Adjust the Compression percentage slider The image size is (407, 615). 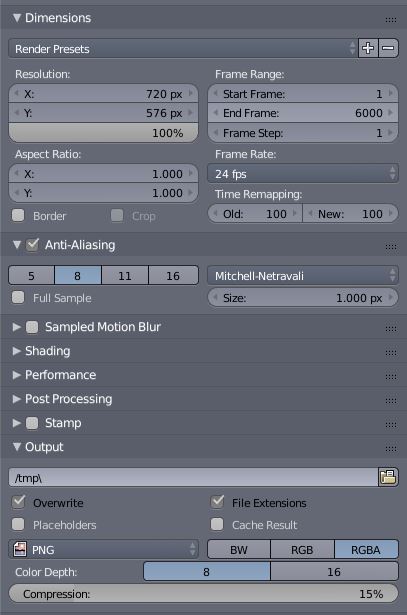(204, 593)
